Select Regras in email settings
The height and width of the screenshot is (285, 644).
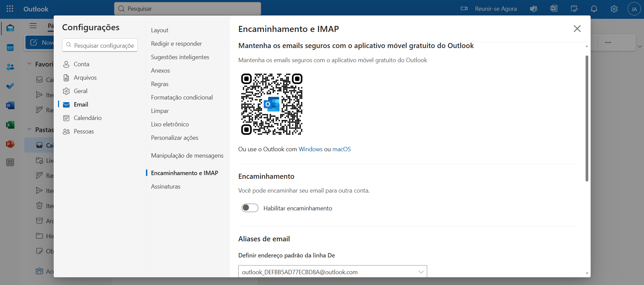coord(160,84)
